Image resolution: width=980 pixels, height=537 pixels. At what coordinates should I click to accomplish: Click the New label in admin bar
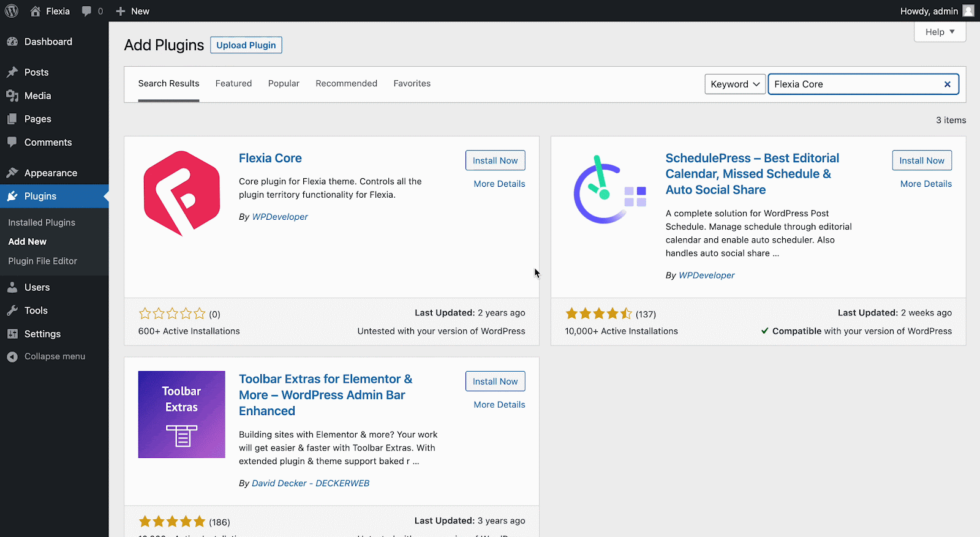[140, 11]
